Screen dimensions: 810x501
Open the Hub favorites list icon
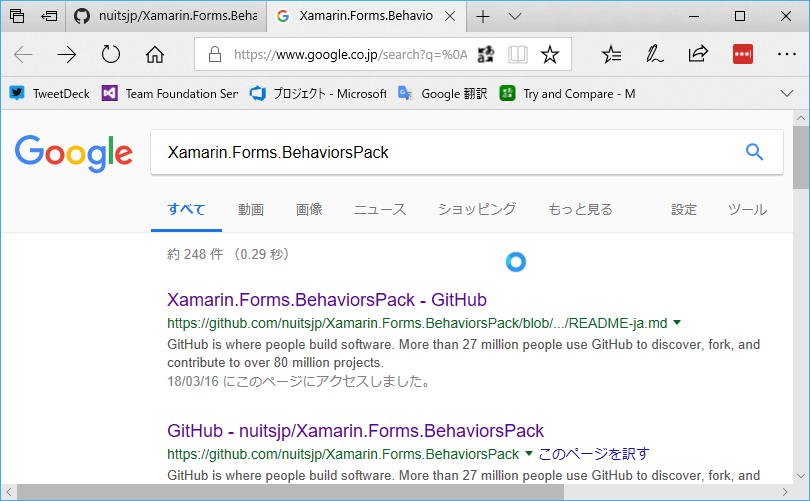[x=611, y=54]
